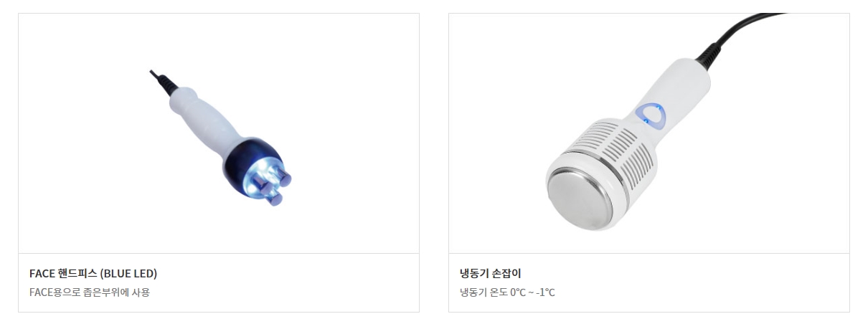Click the FACE 핸드피스 (BLUE LED) title

point(93,273)
